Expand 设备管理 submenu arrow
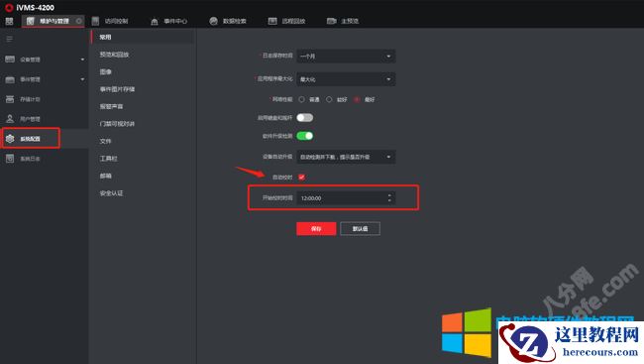644x364 pixels. pyautogui.click(x=82, y=60)
